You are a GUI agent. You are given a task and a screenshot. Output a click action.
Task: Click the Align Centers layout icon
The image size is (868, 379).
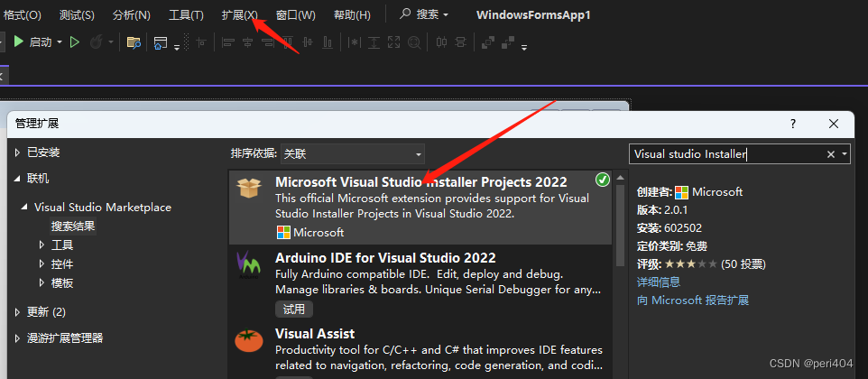pos(248,42)
